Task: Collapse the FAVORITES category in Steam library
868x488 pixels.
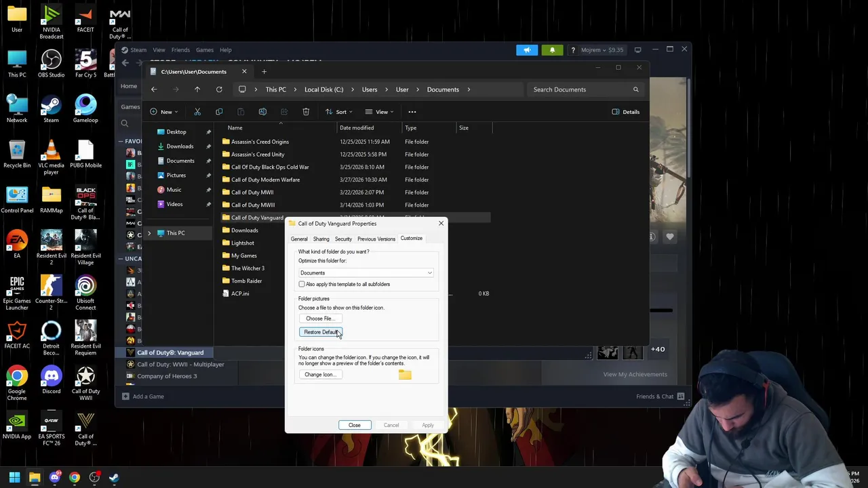Action: pyautogui.click(x=121, y=141)
